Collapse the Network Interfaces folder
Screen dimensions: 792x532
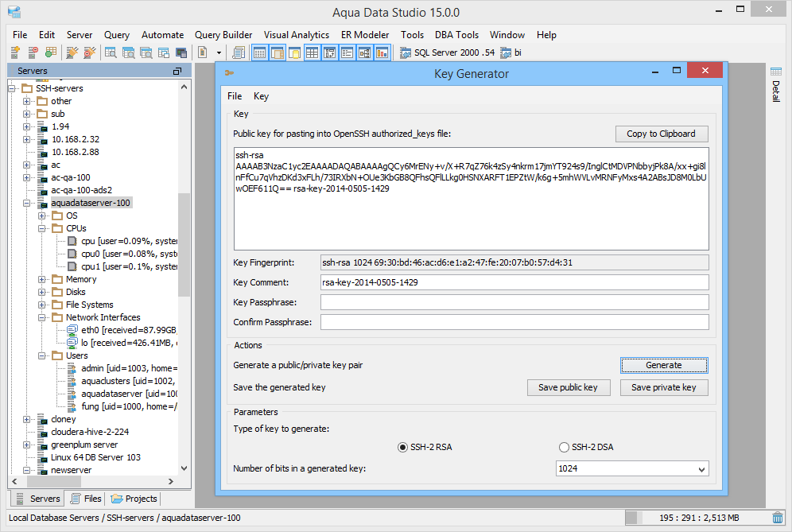(x=41, y=317)
